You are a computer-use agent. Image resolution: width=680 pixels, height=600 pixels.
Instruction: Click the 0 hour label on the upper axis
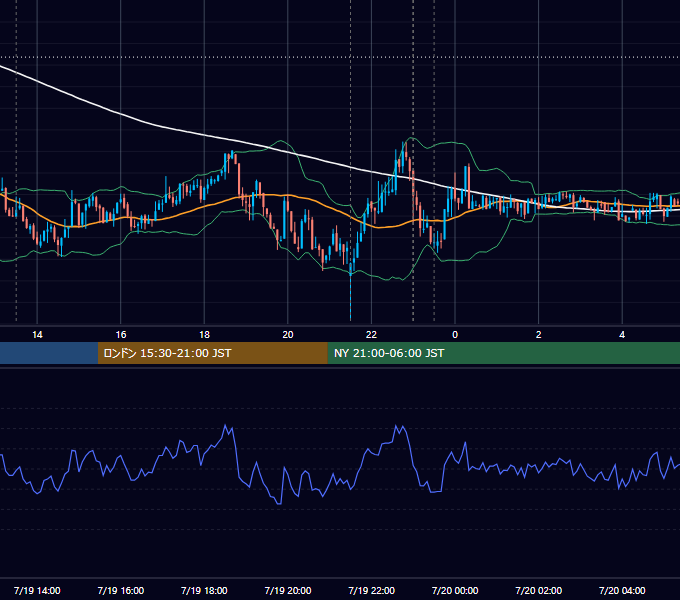[x=455, y=335]
